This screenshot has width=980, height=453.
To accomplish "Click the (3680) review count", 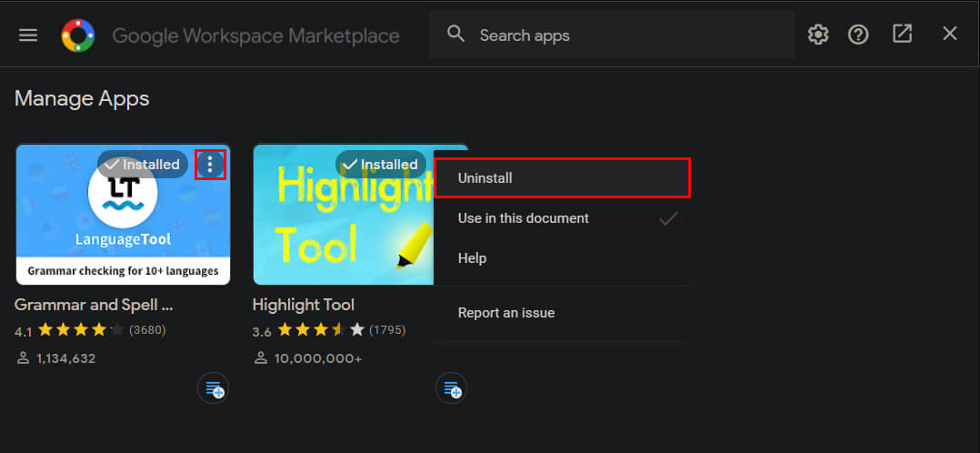I will pos(147,329).
